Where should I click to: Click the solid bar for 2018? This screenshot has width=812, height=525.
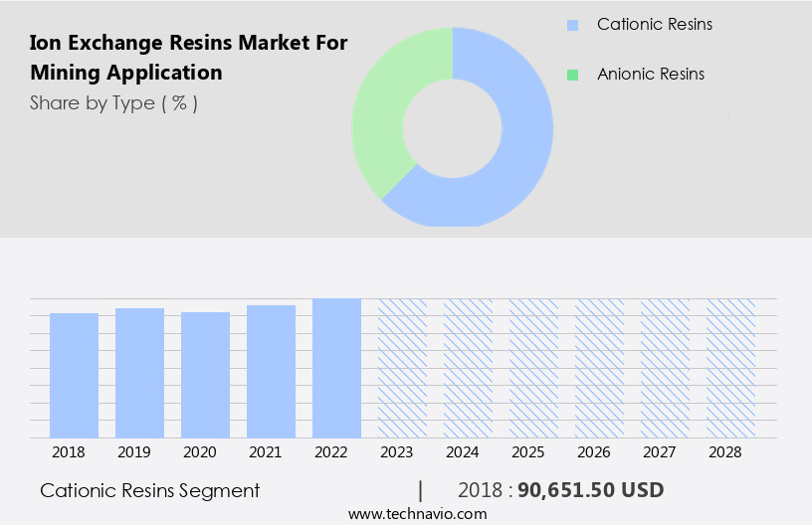(74, 375)
